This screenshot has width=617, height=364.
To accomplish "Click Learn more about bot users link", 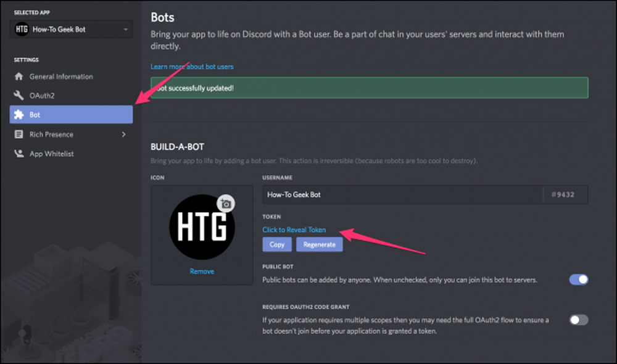I will tap(192, 67).
